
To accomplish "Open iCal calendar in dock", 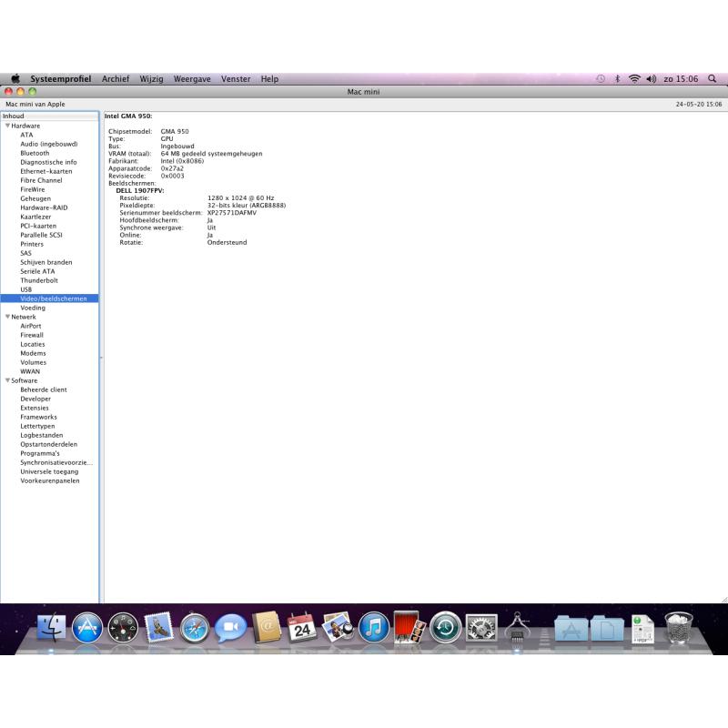I will tap(302, 627).
